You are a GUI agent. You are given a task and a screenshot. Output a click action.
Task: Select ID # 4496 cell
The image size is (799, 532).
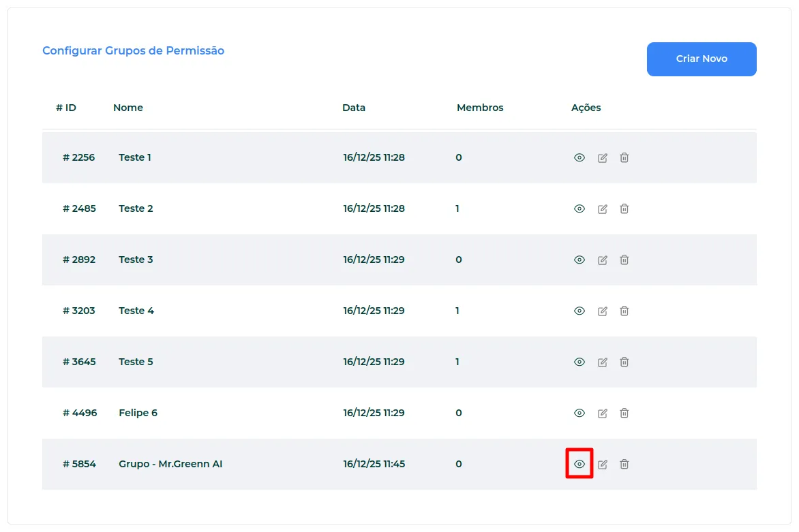click(x=80, y=413)
